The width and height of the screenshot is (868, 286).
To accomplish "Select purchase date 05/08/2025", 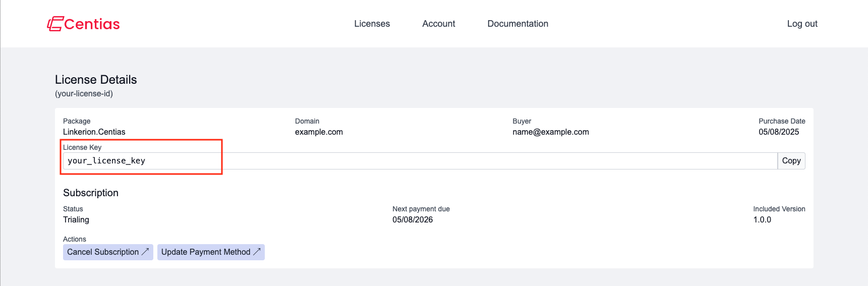I will pyautogui.click(x=779, y=132).
